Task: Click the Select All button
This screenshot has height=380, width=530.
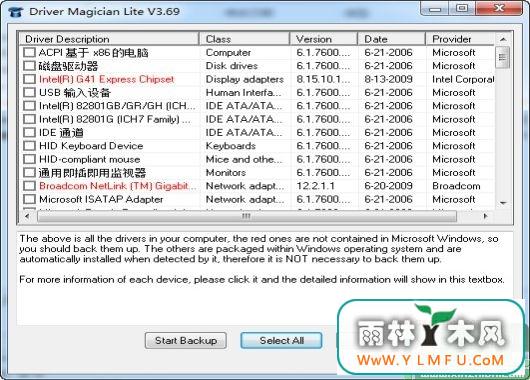Action: pyautogui.click(x=281, y=340)
